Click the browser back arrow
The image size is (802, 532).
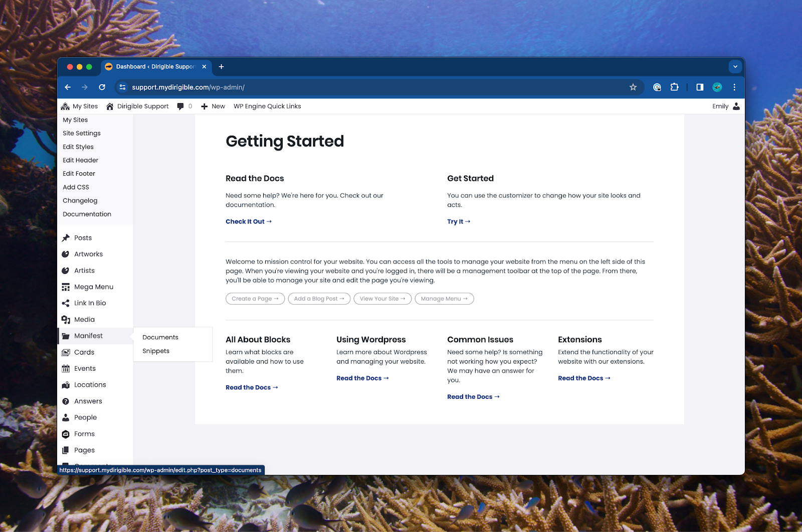pos(68,87)
